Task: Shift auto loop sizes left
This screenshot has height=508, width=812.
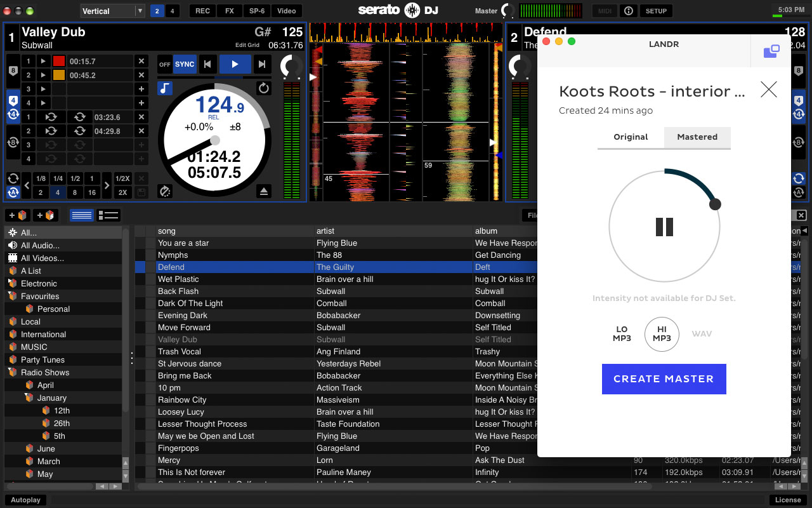Action: (x=27, y=186)
